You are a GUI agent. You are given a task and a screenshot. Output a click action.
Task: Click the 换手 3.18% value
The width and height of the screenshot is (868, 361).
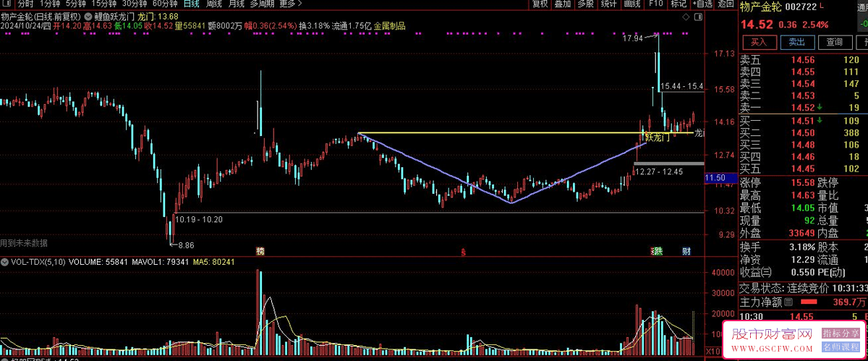803,247
